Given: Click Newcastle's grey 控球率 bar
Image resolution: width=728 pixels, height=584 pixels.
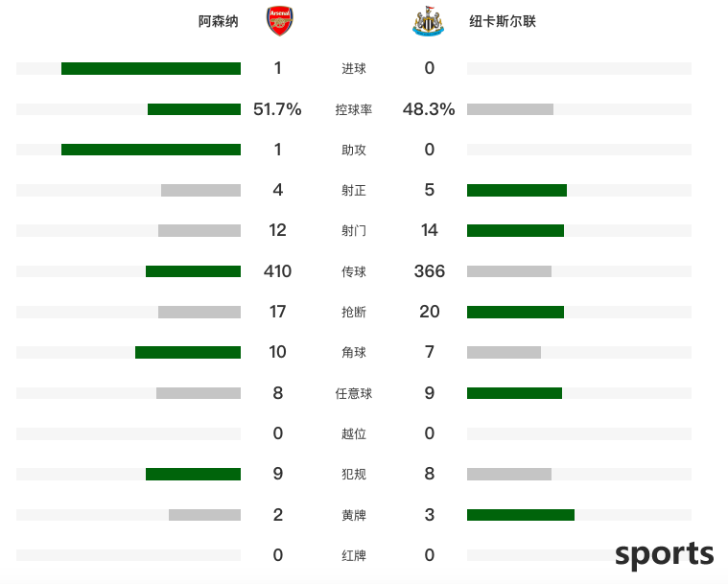Looking at the screenshot, I should [509, 109].
